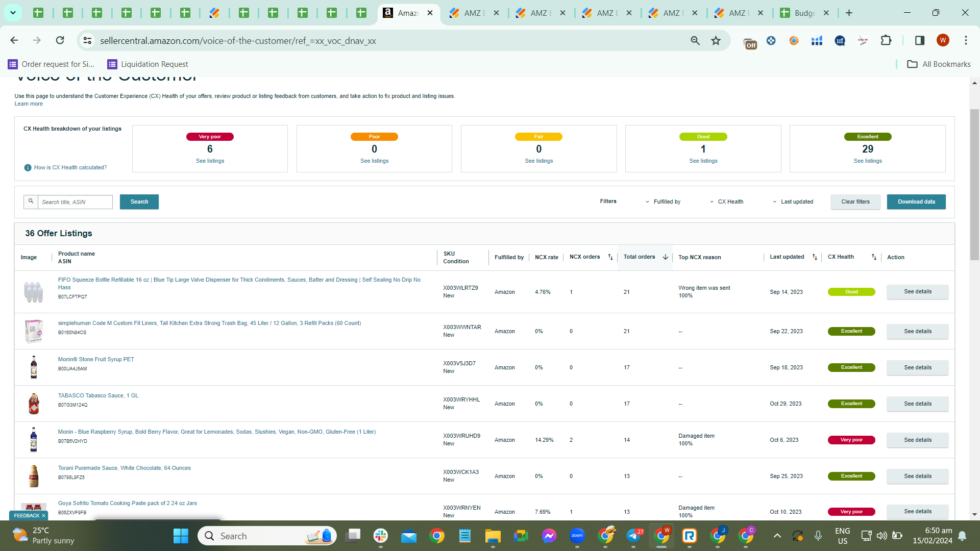
Task: Reload the Seller Central page
Action: tap(60, 40)
